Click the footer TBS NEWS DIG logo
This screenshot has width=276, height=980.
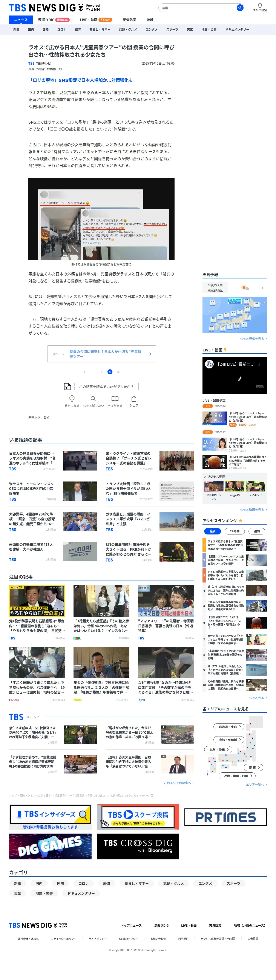(x=38, y=925)
